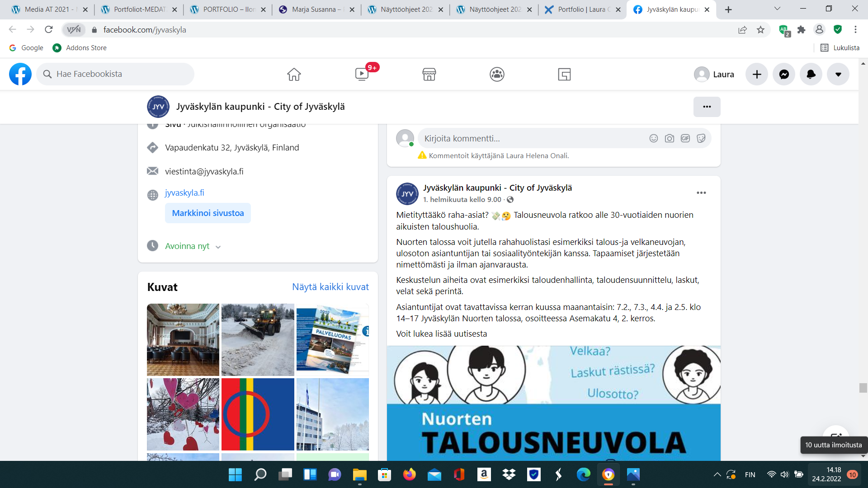Insert emoji in comment
Image resolution: width=868 pixels, height=488 pixels.
(654, 138)
